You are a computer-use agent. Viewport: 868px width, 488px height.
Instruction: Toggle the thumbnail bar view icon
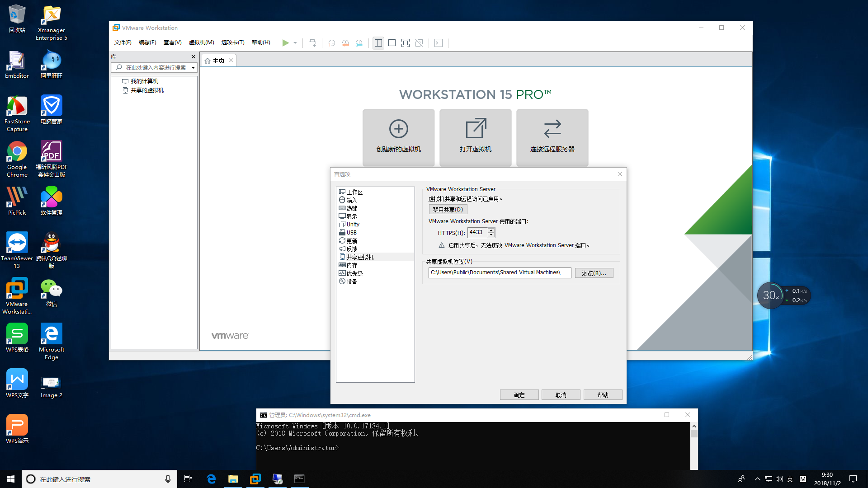(x=392, y=43)
